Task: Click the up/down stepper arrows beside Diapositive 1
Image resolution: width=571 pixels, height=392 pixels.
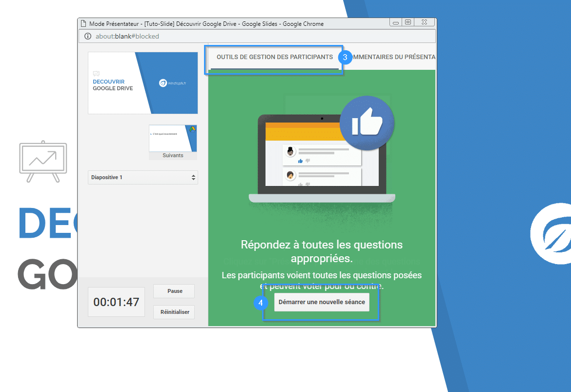Action: tap(193, 177)
